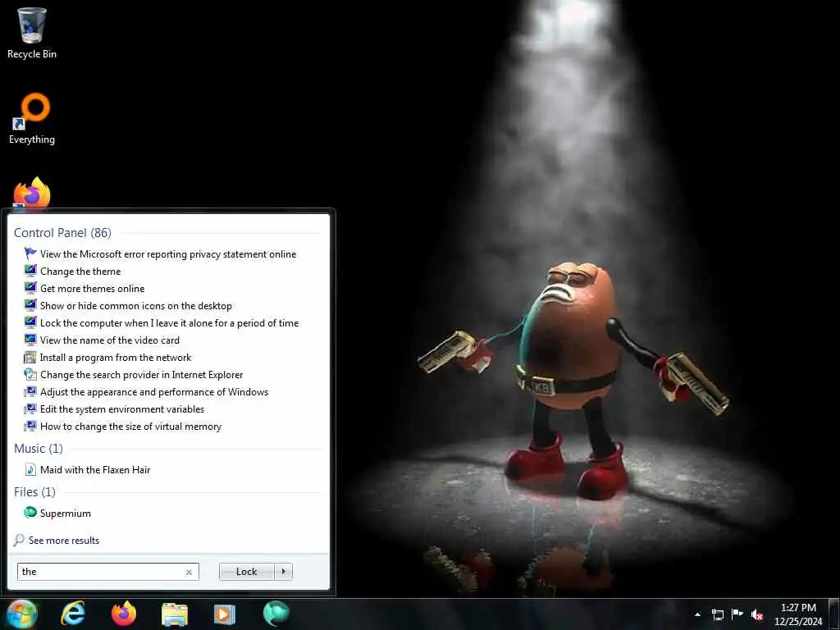
Task: Play 'Maid with the Flaxen Hair' result
Action: [95, 470]
